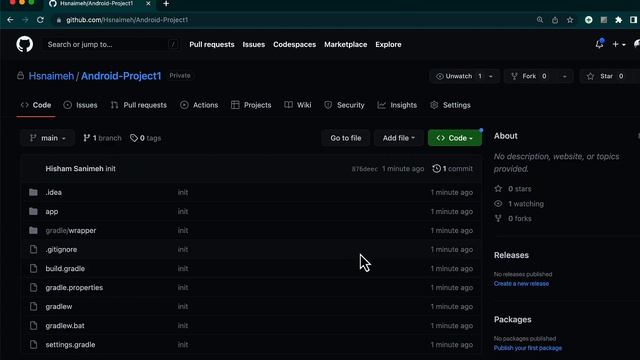Click the browser forward arrow
This screenshot has height=360, width=640.
[x=25, y=20]
